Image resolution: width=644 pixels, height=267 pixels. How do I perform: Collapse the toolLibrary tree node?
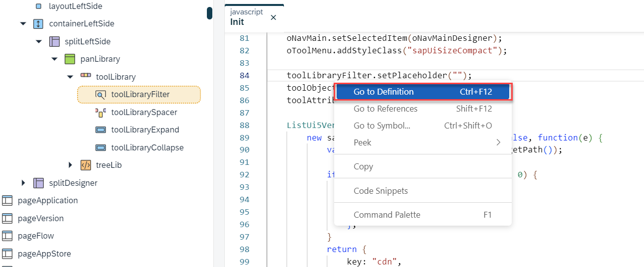click(70, 77)
